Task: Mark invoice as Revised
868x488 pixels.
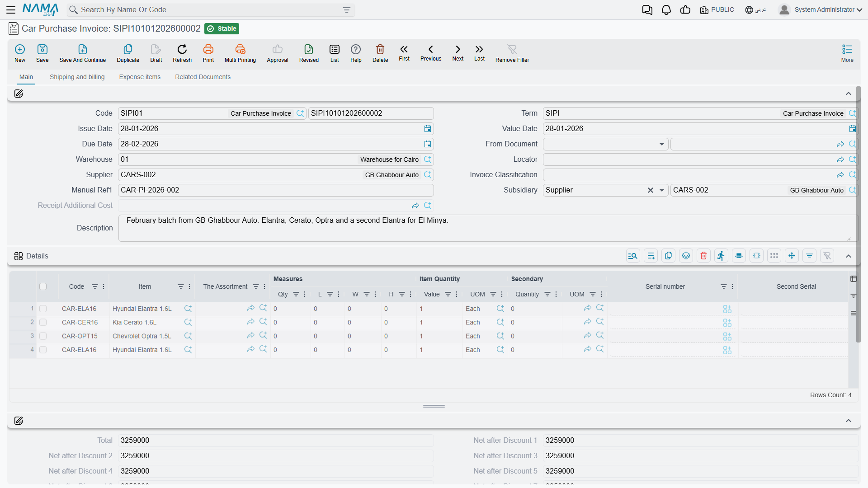Action: (x=309, y=53)
